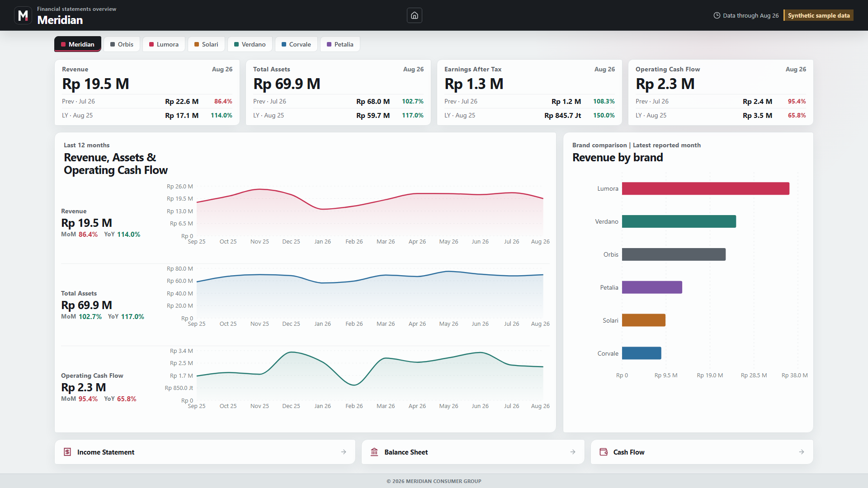Click the Financial statements overview subtitle
The width and height of the screenshot is (868, 488).
tap(76, 9)
